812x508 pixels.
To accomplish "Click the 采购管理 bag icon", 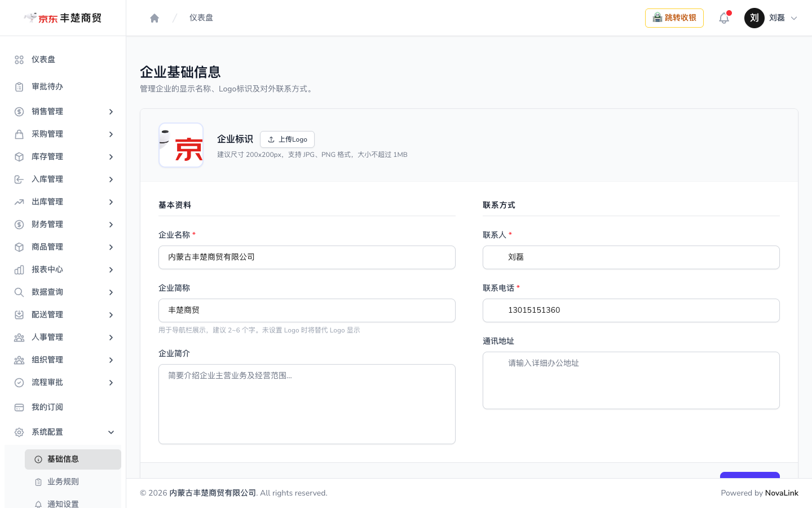I will [x=19, y=134].
